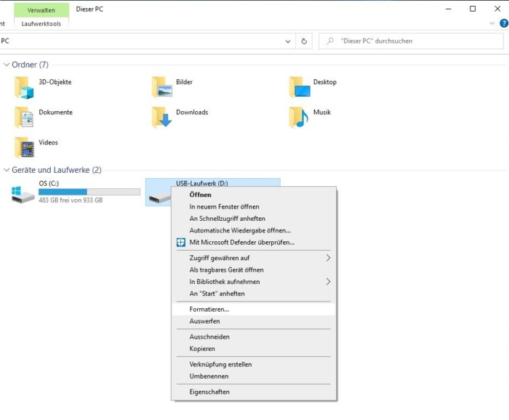Screen dimensions: 509x420
Task: Choose Als tragbares Gerät öffnen
Action: click(253, 270)
